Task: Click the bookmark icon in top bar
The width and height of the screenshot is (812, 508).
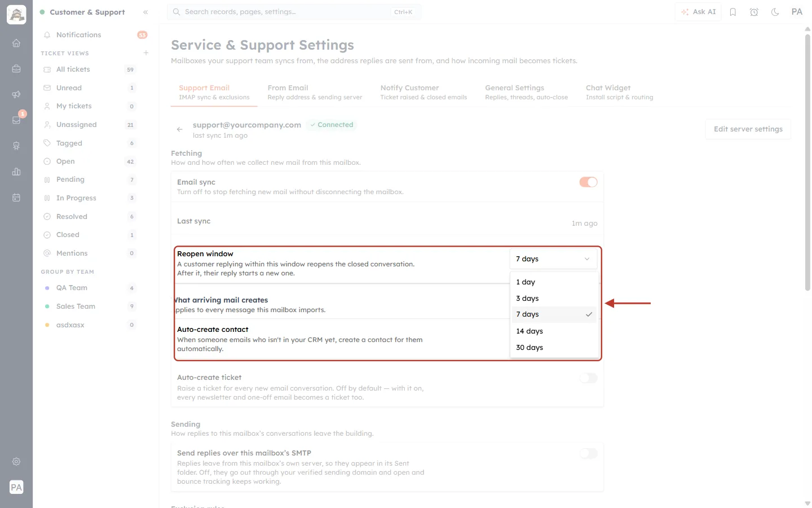Action: coord(733,12)
